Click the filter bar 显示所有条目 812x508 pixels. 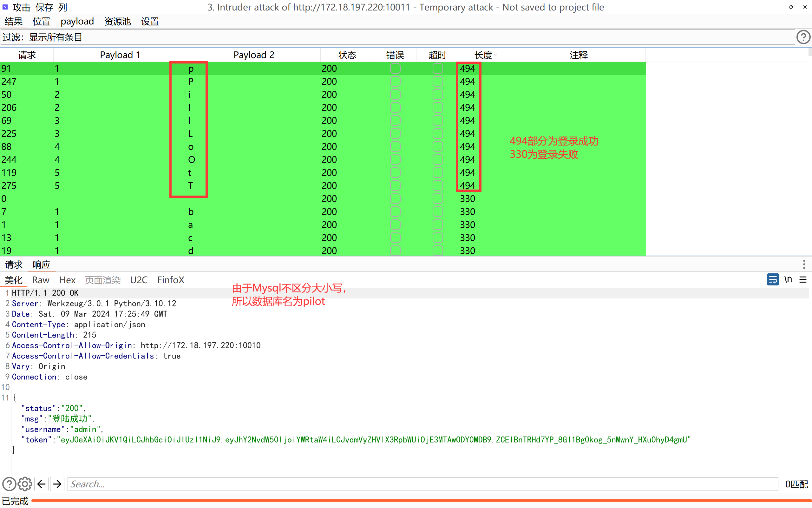(398, 37)
